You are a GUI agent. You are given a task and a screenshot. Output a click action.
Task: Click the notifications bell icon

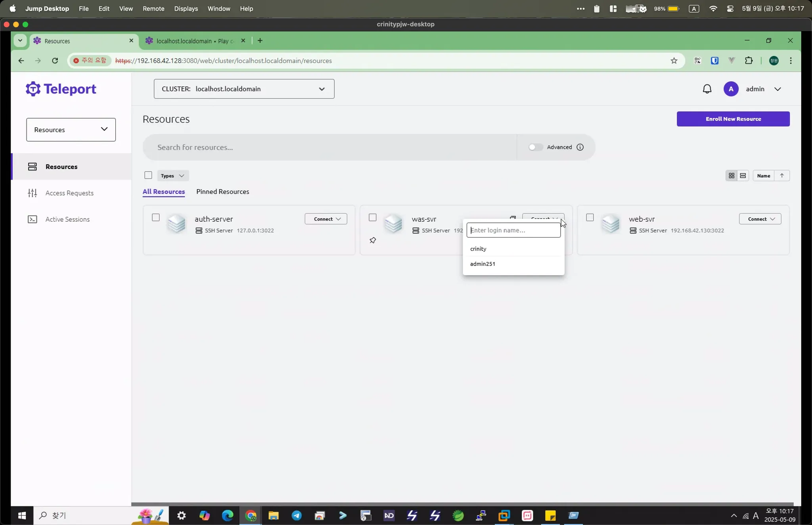point(707,89)
